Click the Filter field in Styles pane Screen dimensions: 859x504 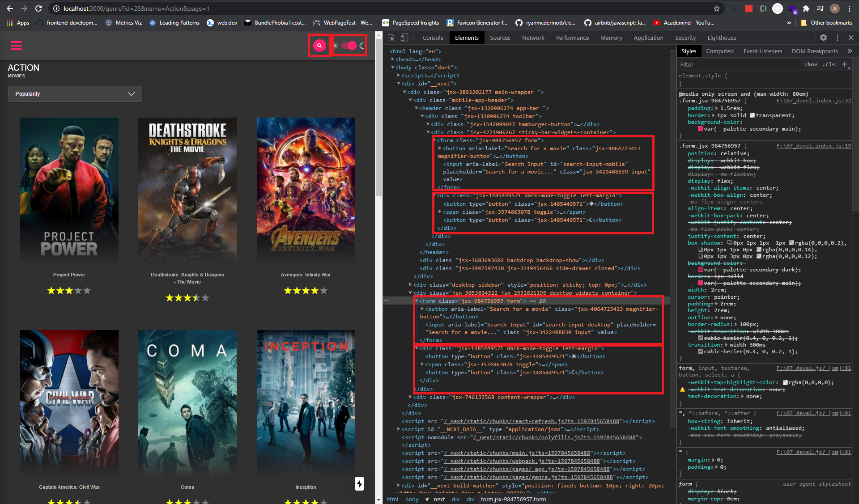(x=738, y=64)
